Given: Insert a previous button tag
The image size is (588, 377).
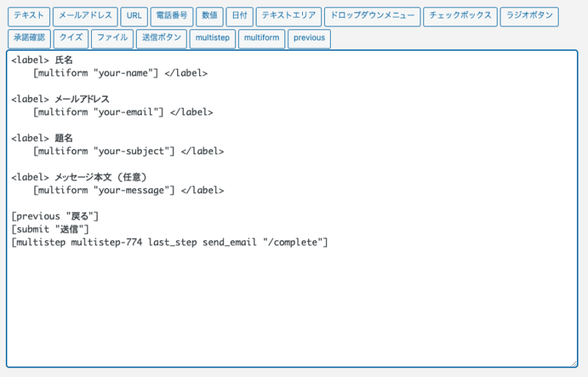Looking at the screenshot, I should (x=309, y=39).
